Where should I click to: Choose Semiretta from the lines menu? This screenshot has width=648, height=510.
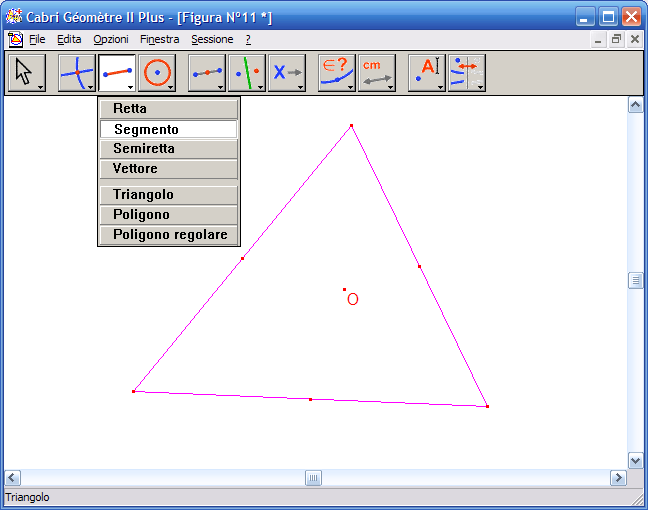coord(169,148)
